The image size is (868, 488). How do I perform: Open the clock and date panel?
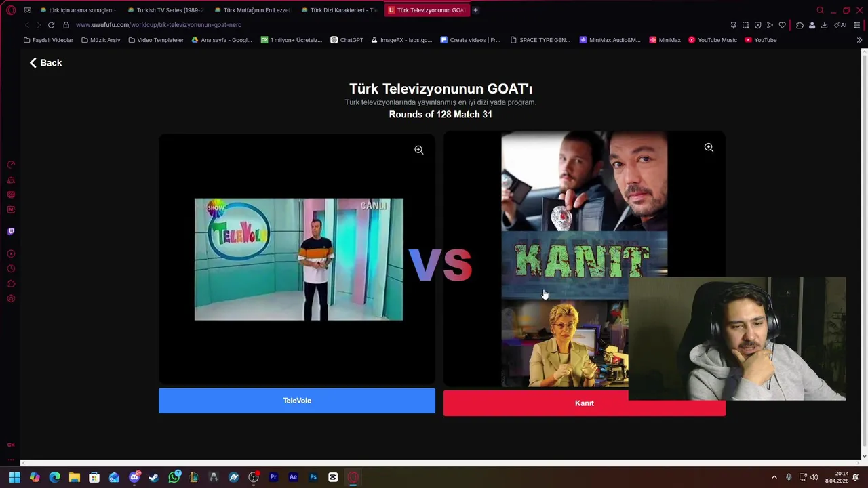(x=837, y=477)
